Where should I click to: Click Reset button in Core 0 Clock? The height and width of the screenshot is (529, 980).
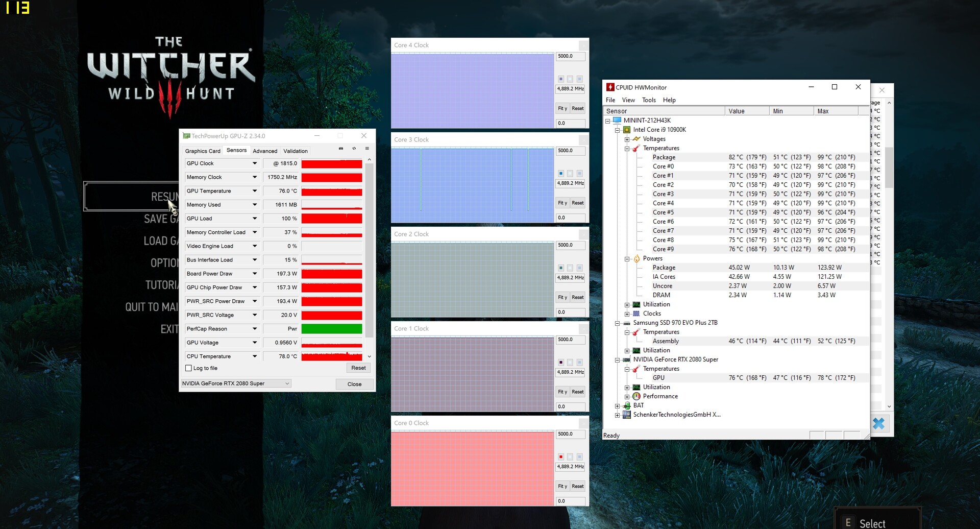tap(578, 486)
